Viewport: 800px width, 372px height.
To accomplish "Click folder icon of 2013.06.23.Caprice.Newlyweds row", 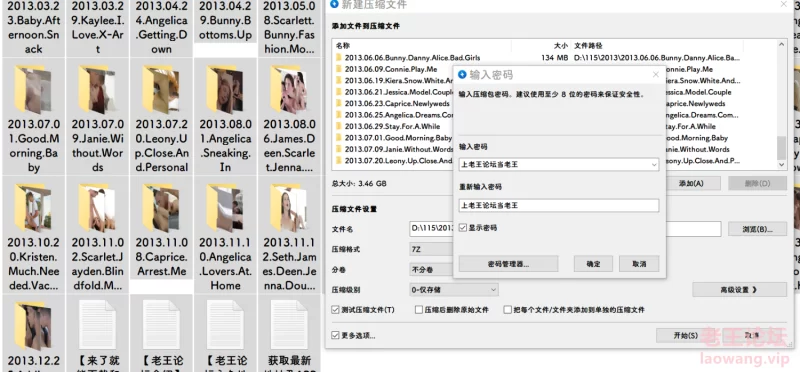I will 338,104.
